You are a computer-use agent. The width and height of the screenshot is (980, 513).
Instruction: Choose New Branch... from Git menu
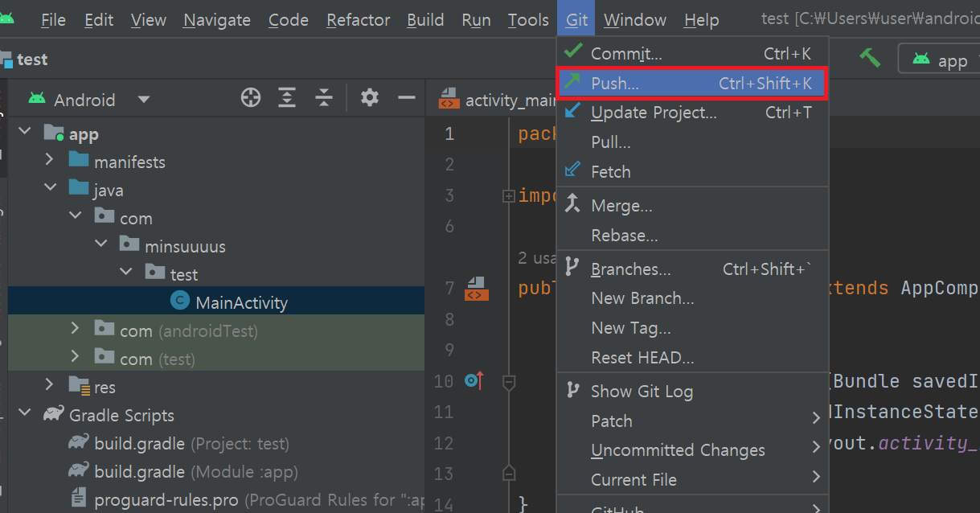coord(692,298)
